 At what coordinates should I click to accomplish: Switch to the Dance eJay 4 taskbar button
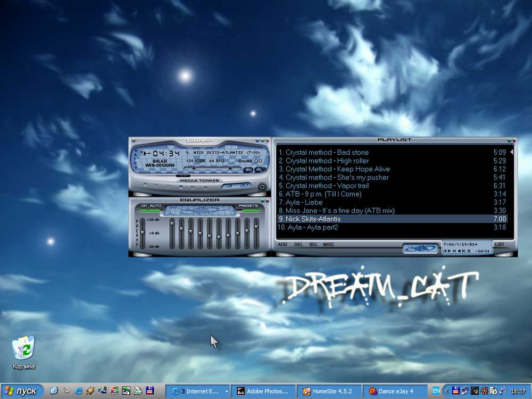[395, 391]
